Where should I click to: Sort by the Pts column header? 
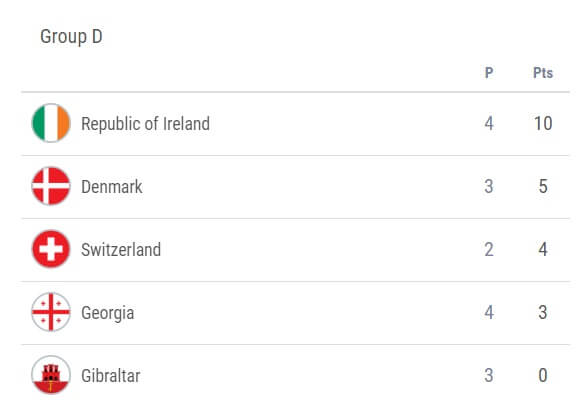(x=543, y=73)
